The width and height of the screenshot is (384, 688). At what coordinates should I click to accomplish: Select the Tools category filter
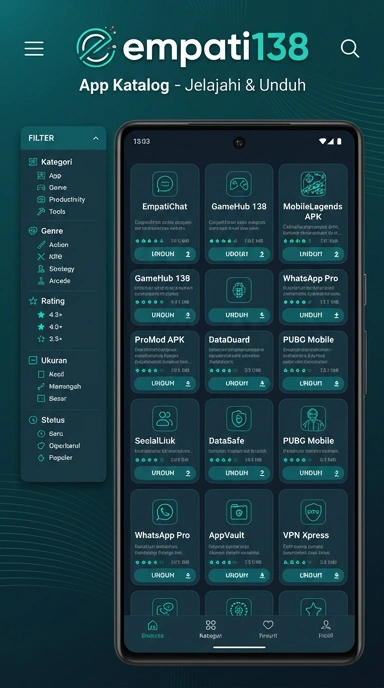51,211
